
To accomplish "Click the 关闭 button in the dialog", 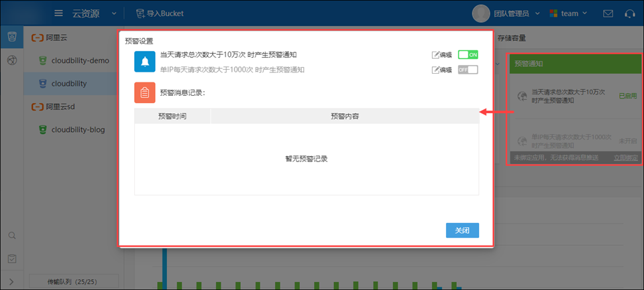I will click(462, 230).
